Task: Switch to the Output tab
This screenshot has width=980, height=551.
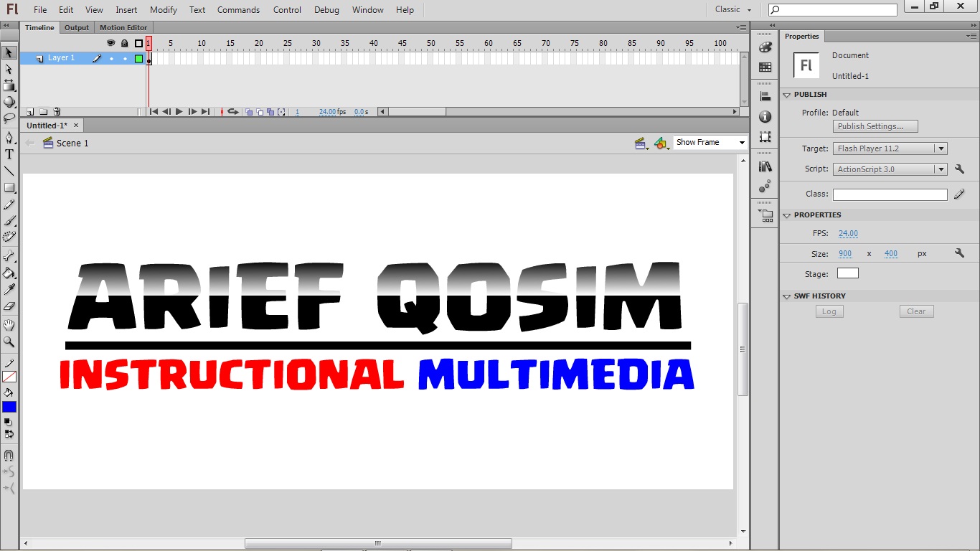Action: [77, 28]
